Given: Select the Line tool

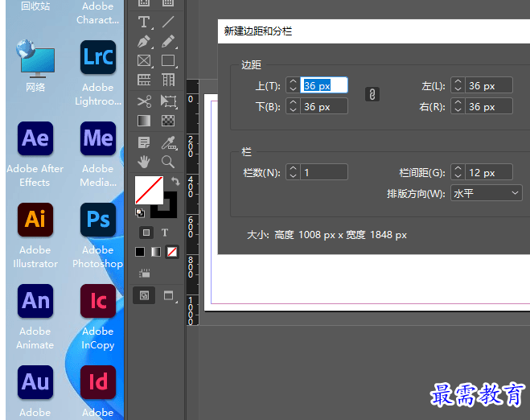Looking at the screenshot, I should [x=168, y=22].
